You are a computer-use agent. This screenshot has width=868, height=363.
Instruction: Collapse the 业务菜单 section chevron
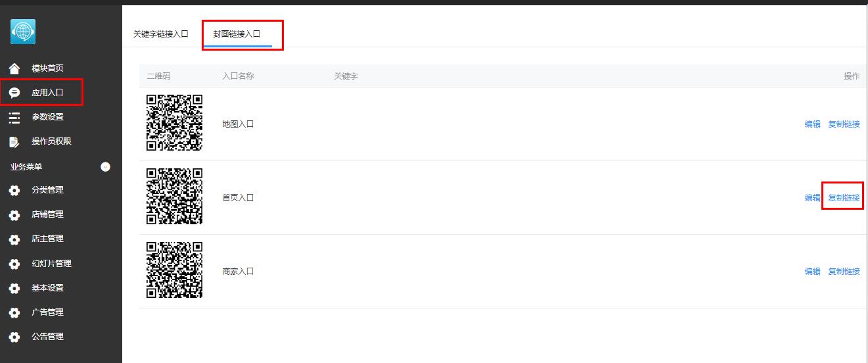[105, 167]
